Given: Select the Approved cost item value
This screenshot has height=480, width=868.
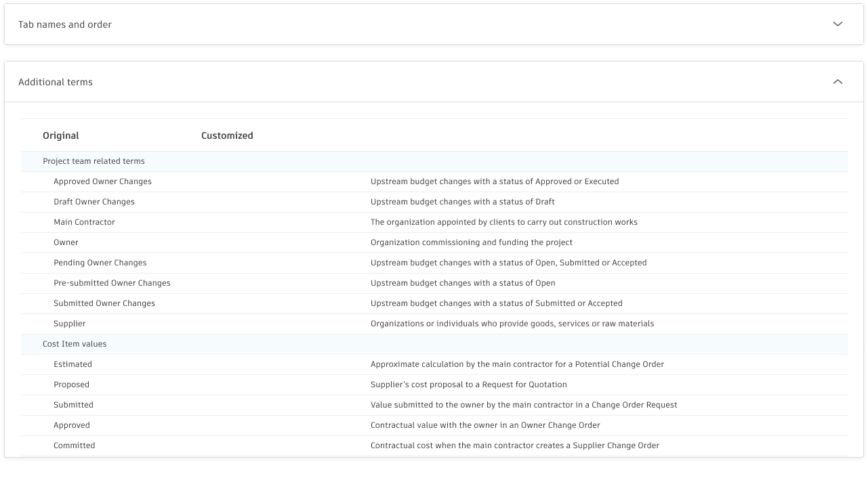Looking at the screenshot, I should pyautogui.click(x=72, y=425).
